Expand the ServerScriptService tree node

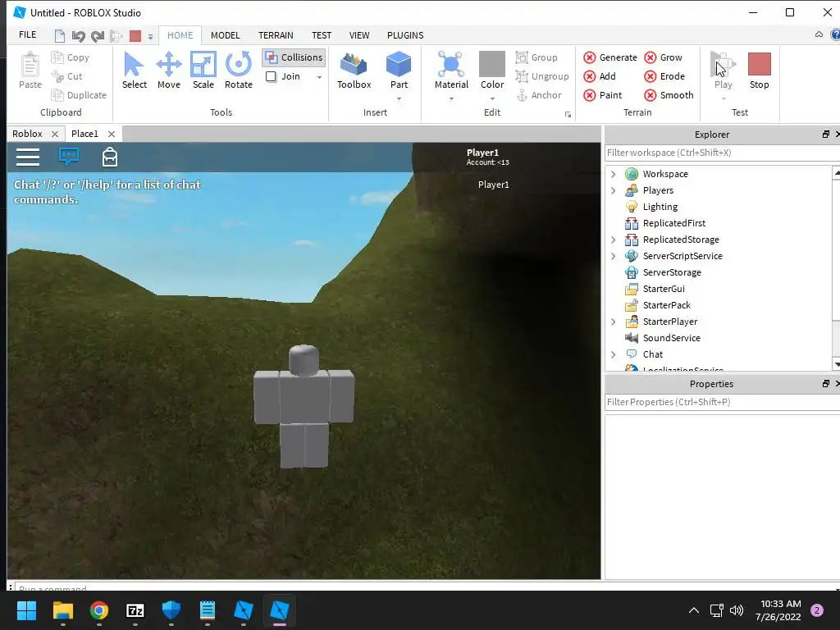click(x=614, y=256)
